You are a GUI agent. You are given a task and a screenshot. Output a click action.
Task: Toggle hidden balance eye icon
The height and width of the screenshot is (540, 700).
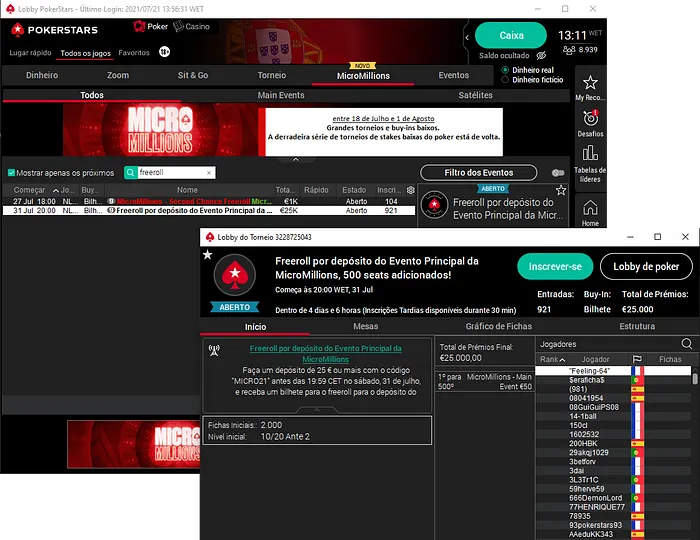[x=541, y=55]
